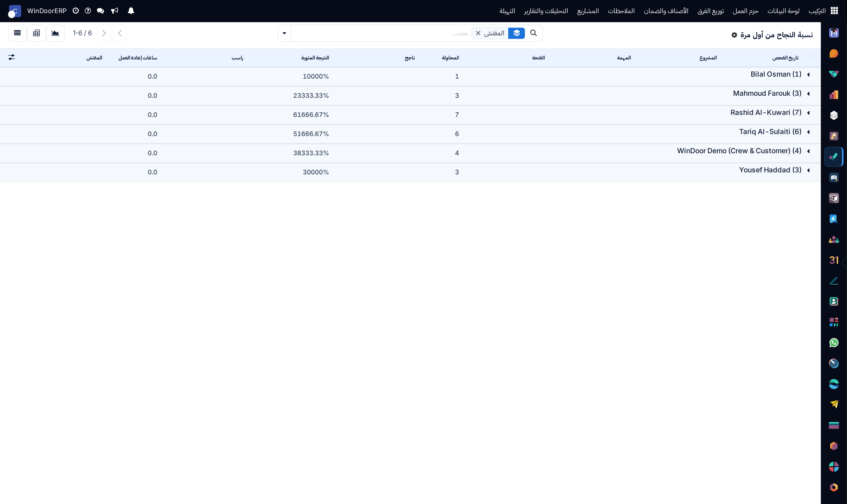
Task: Open the user avatar menu
Action: coord(15,11)
